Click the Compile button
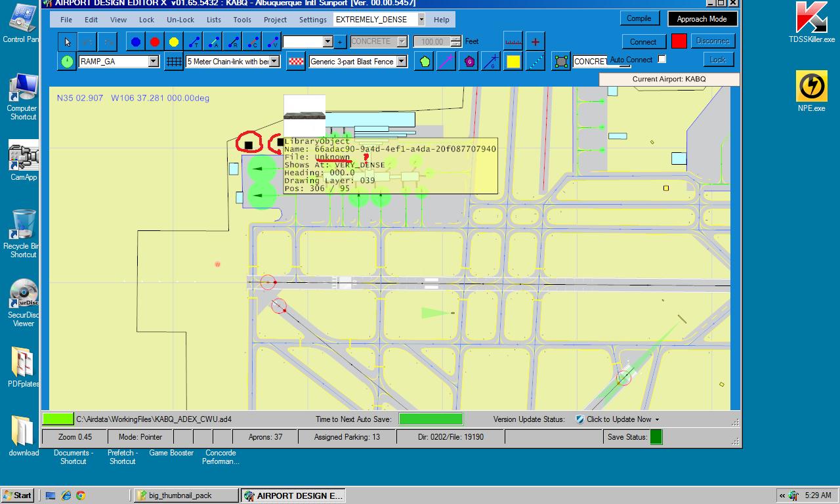This screenshot has width=840, height=504. coord(639,18)
